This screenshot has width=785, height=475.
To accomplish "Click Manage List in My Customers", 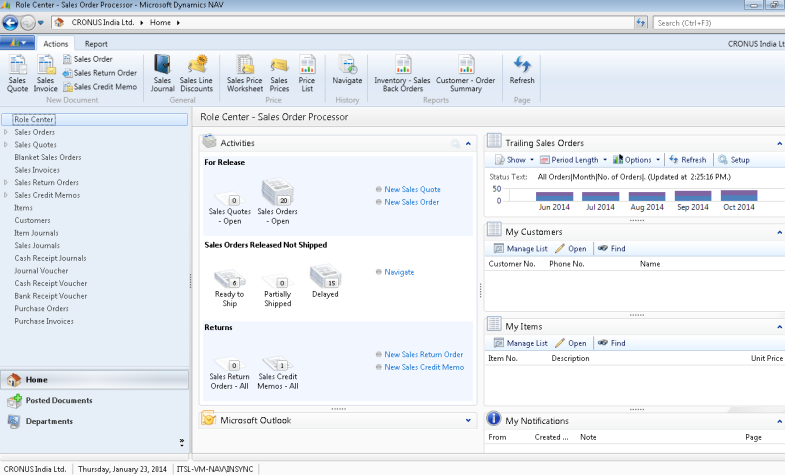I will [521, 249].
